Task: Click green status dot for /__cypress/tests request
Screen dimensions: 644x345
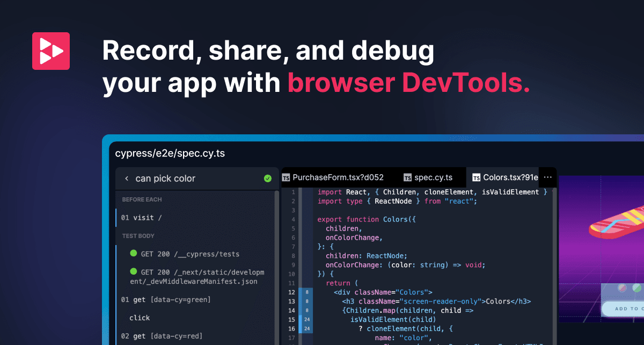Action: point(134,254)
